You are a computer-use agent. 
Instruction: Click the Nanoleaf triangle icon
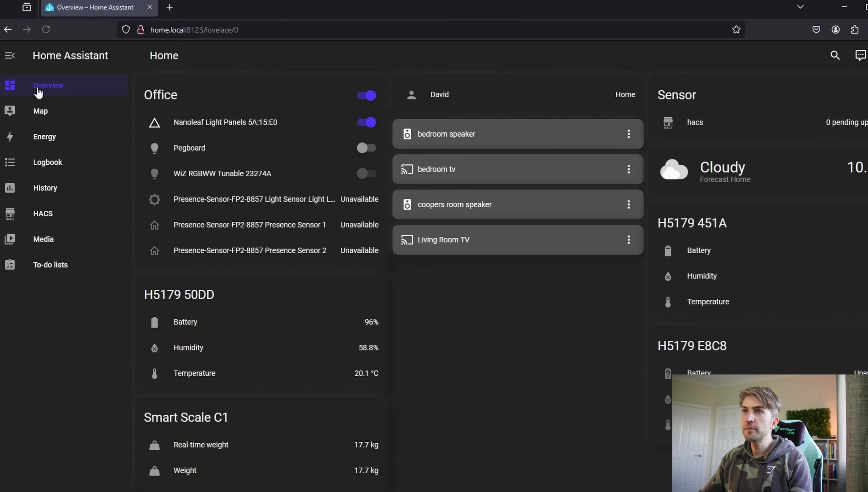click(154, 123)
